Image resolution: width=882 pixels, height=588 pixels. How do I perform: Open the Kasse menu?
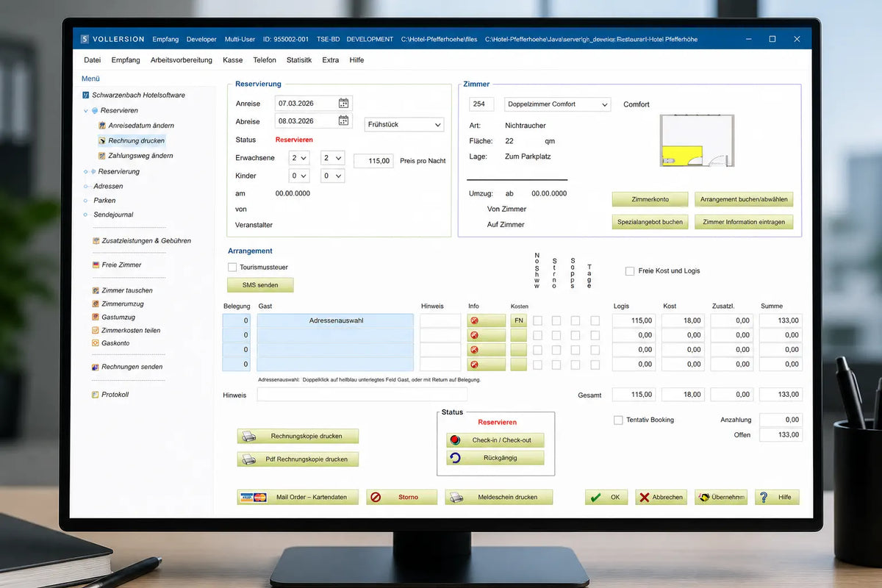(233, 60)
